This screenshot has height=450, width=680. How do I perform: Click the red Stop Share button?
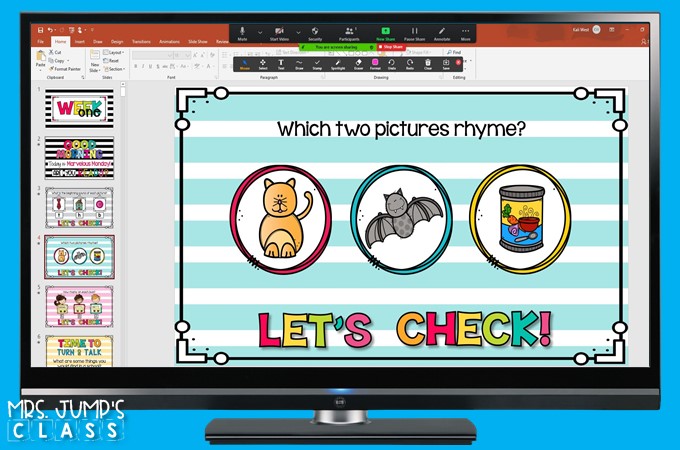click(x=391, y=47)
